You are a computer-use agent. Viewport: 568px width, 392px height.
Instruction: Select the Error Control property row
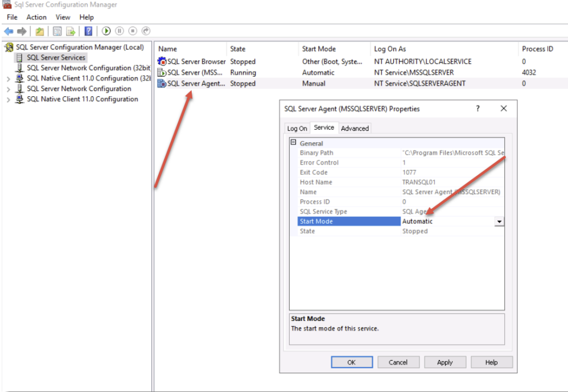[401, 163]
